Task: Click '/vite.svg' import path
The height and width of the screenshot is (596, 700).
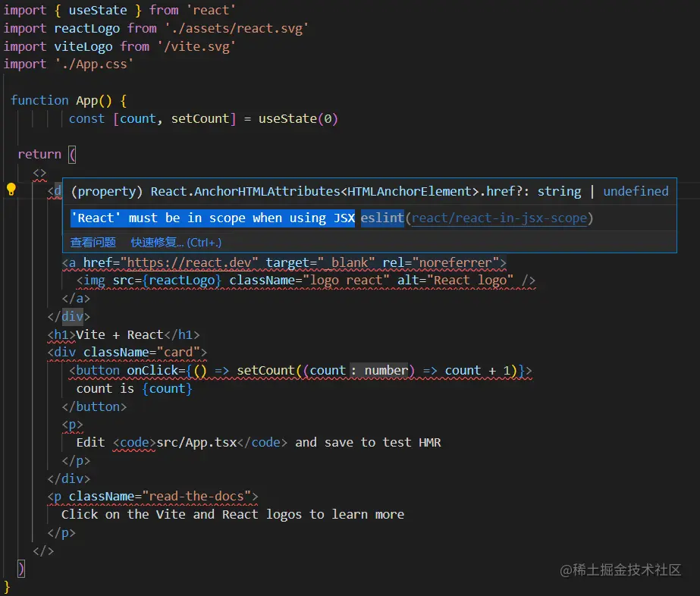Action: (x=196, y=46)
